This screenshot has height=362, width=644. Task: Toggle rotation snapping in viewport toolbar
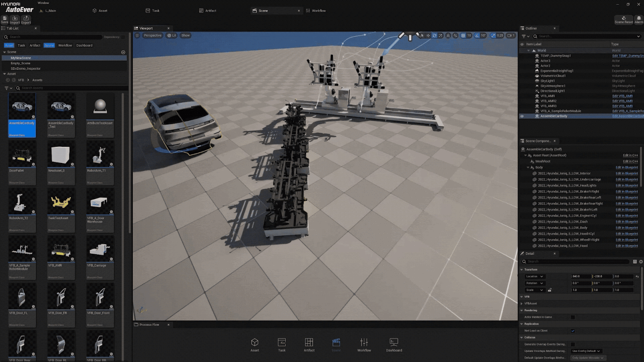click(477, 35)
